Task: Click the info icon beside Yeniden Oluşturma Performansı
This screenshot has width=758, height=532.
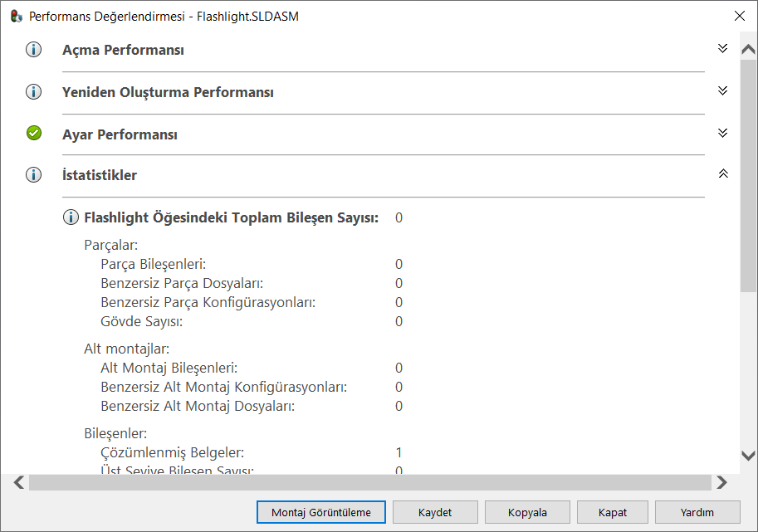Action: tap(34, 92)
